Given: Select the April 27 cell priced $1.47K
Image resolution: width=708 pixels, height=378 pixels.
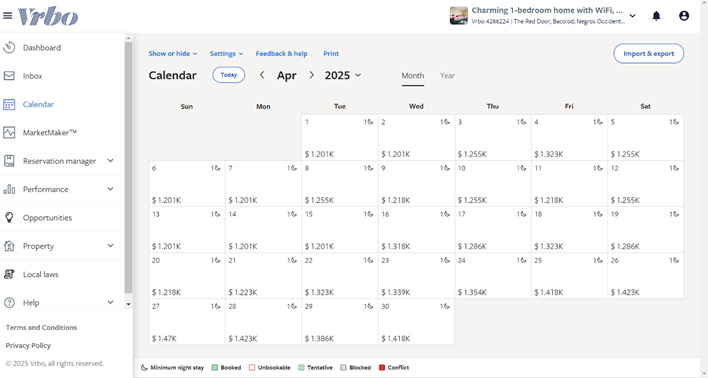Looking at the screenshot, I should tap(187, 322).
